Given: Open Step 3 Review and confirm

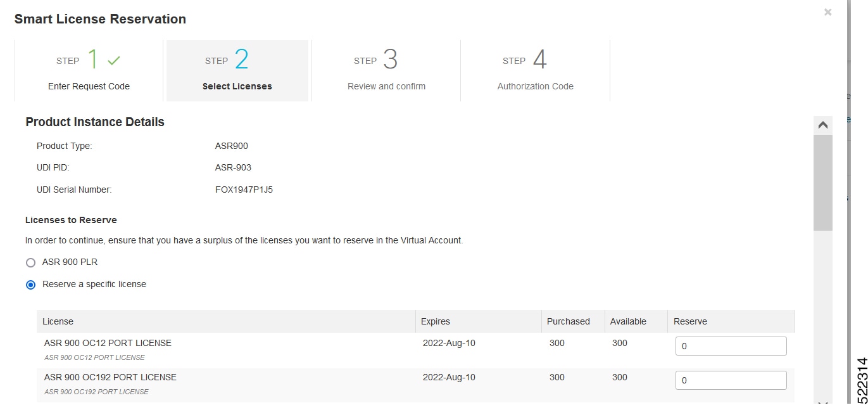Looking at the screenshot, I should click(x=386, y=70).
